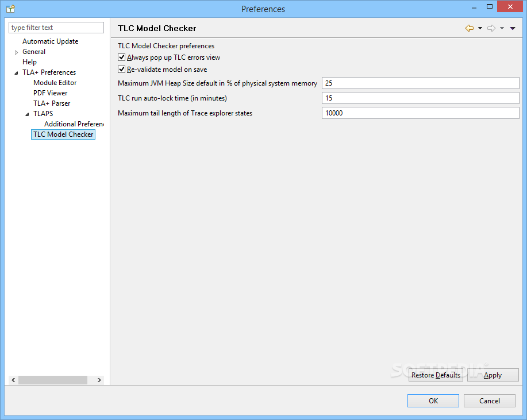Collapse the TLA+ Preferences node
527x420 pixels.
click(x=16, y=73)
